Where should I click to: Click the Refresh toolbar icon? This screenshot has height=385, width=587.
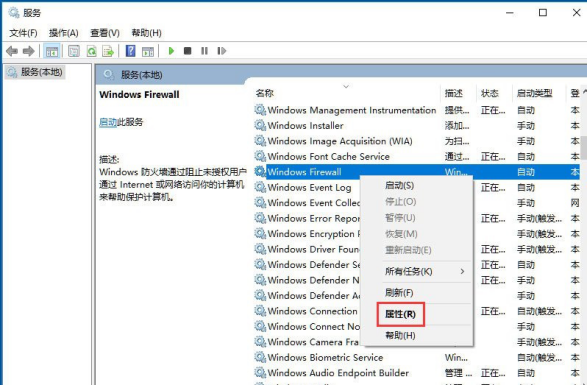tap(91, 51)
